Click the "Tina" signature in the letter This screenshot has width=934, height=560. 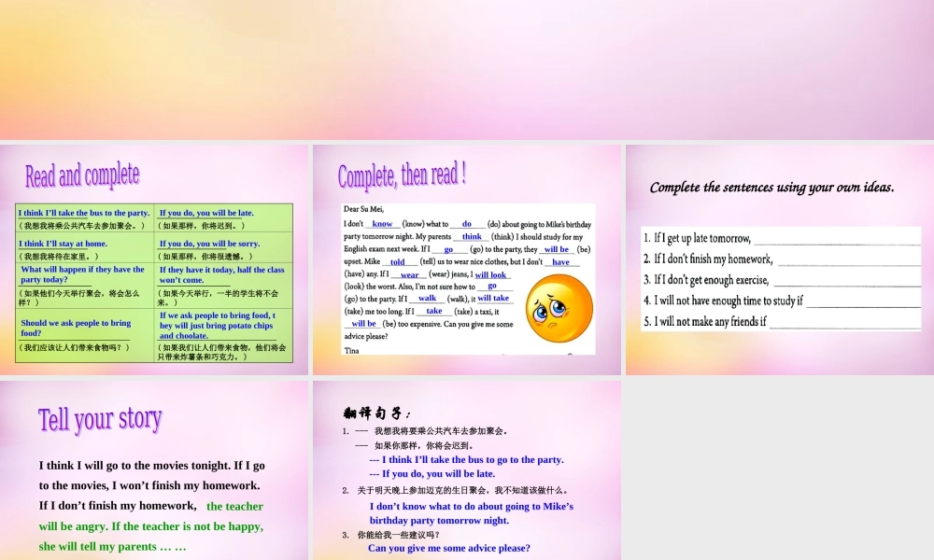coord(351,350)
